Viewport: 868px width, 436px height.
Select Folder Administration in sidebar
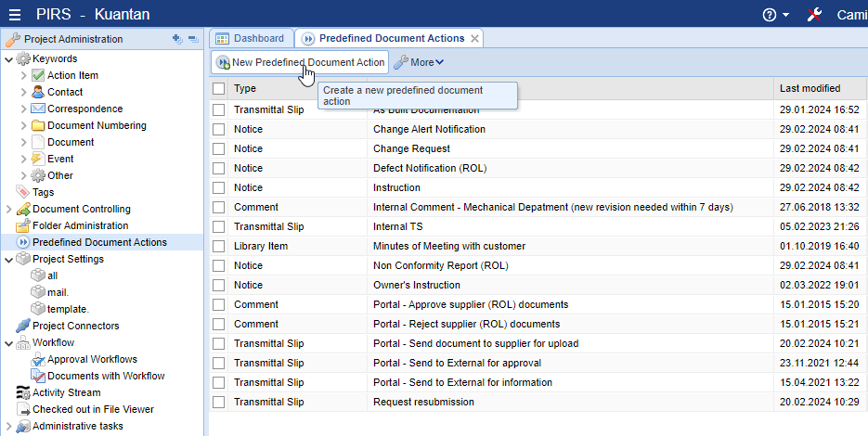point(80,225)
